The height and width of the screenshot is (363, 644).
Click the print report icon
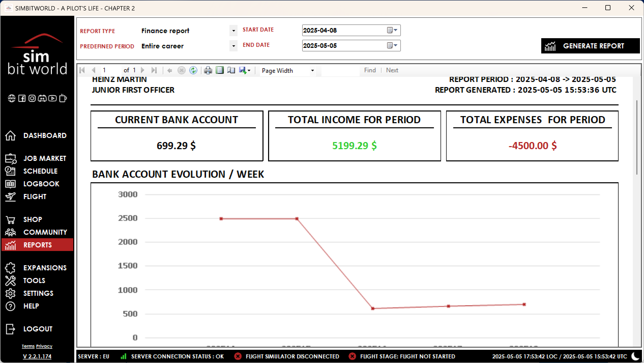coord(208,70)
